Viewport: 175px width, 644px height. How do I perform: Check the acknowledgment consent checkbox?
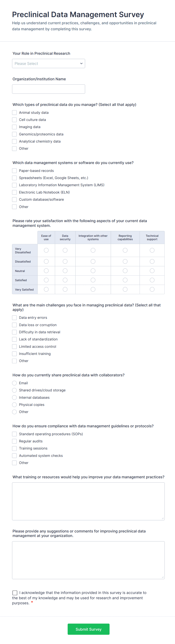(15, 592)
